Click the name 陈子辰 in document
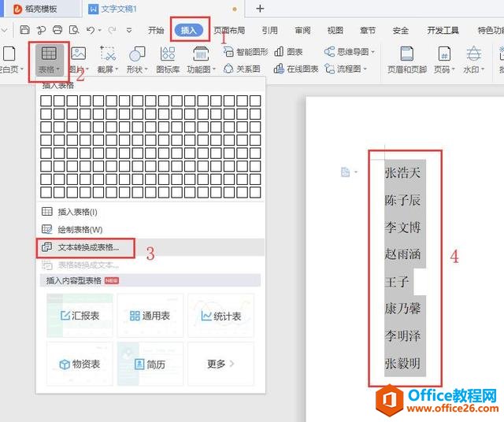 tap(402, 200)
